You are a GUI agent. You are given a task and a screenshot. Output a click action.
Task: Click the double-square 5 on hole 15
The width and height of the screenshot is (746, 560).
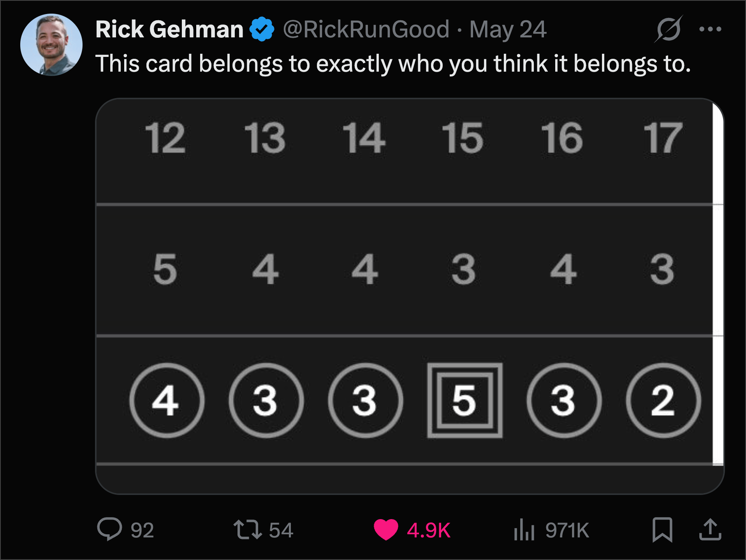tap(464, 400)
